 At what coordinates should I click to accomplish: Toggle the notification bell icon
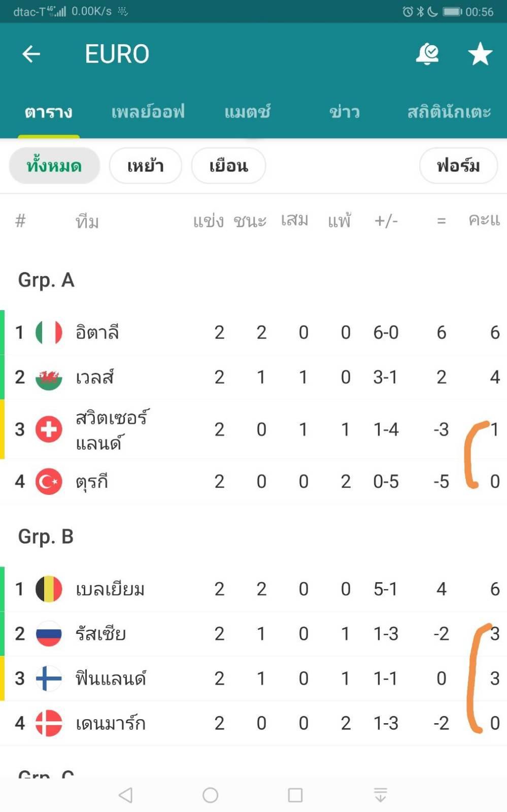tap(427, 54)
